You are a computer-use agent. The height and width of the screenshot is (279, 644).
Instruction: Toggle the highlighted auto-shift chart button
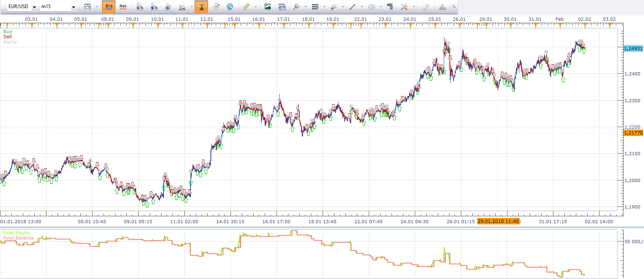(x=201, y=7)
